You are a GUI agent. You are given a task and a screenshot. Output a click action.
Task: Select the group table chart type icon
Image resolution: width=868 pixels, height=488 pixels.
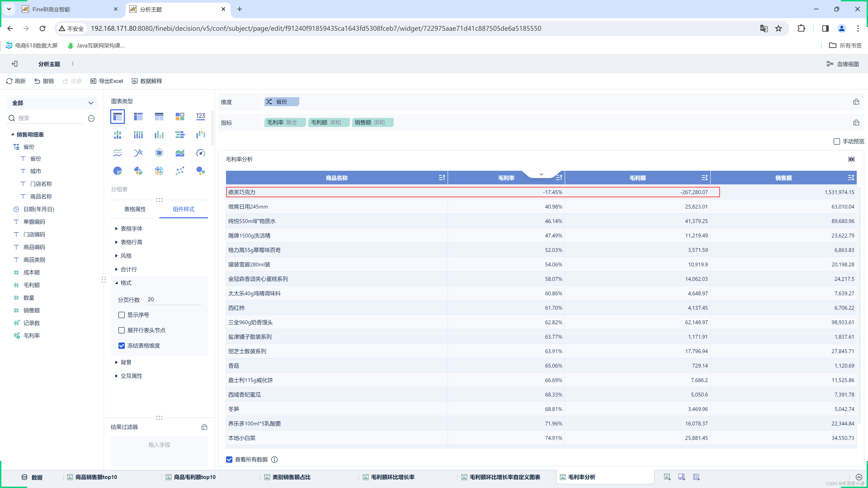[117, 117]
